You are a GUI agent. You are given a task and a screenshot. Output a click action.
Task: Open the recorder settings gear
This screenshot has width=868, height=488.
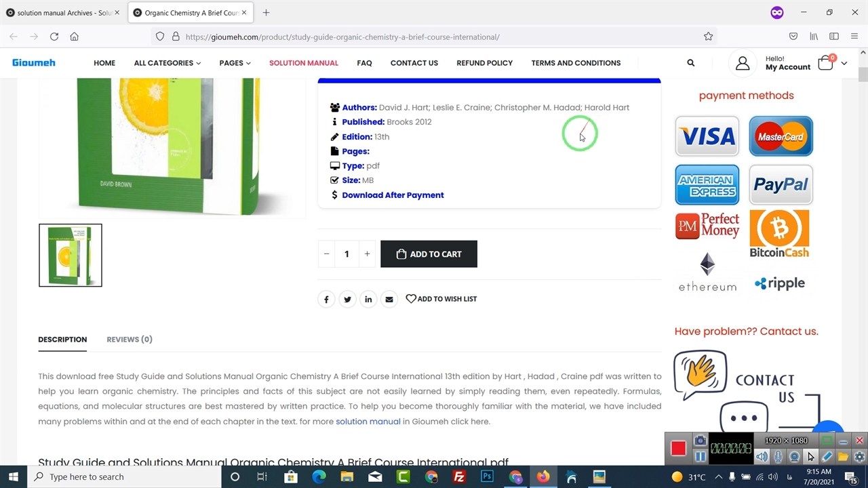coord(859,457)
